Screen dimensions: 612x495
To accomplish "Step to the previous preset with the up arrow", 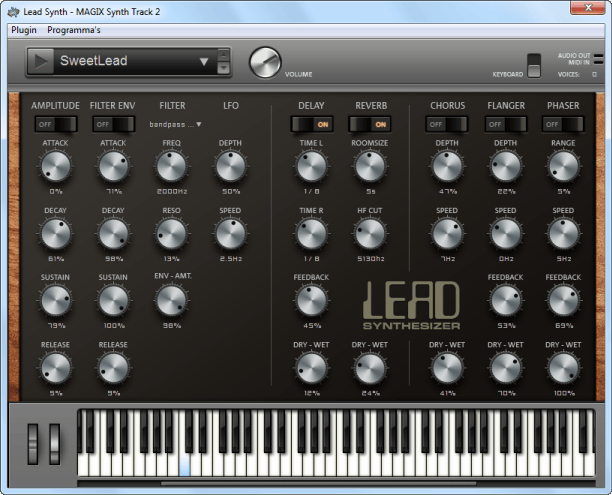I will [223, 55].
